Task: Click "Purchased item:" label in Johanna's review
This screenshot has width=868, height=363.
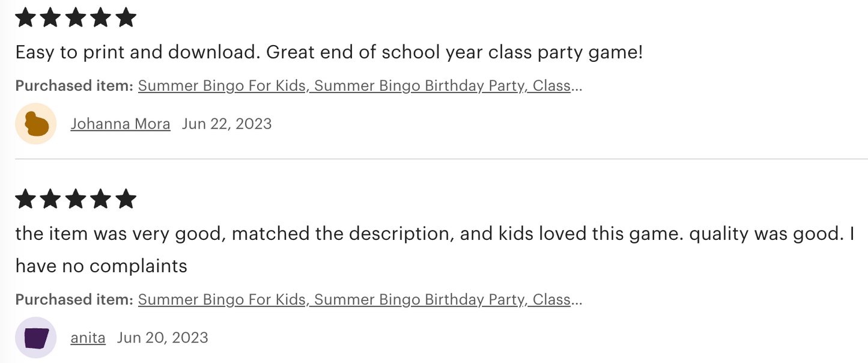Action: [74, 86]
